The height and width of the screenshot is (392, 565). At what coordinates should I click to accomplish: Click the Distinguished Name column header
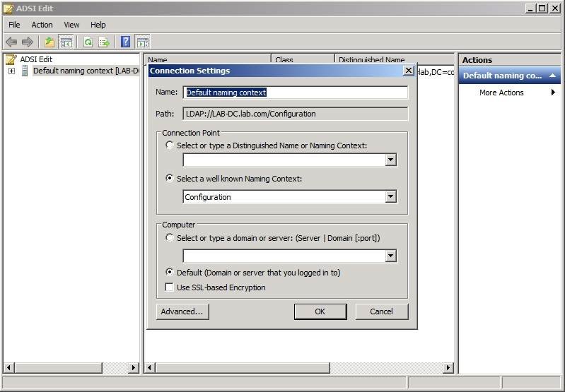[395, 59]
